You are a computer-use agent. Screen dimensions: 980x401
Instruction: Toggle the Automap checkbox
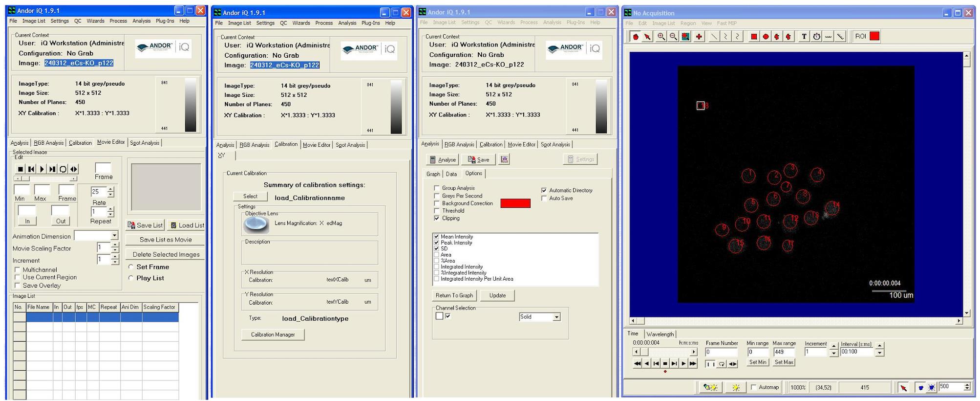[753, 387]
